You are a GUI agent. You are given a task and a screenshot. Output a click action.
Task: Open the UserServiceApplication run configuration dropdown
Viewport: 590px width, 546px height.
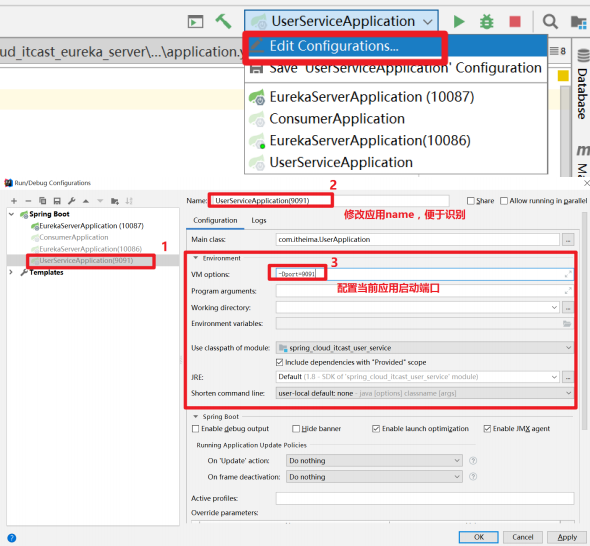(341, 21)
